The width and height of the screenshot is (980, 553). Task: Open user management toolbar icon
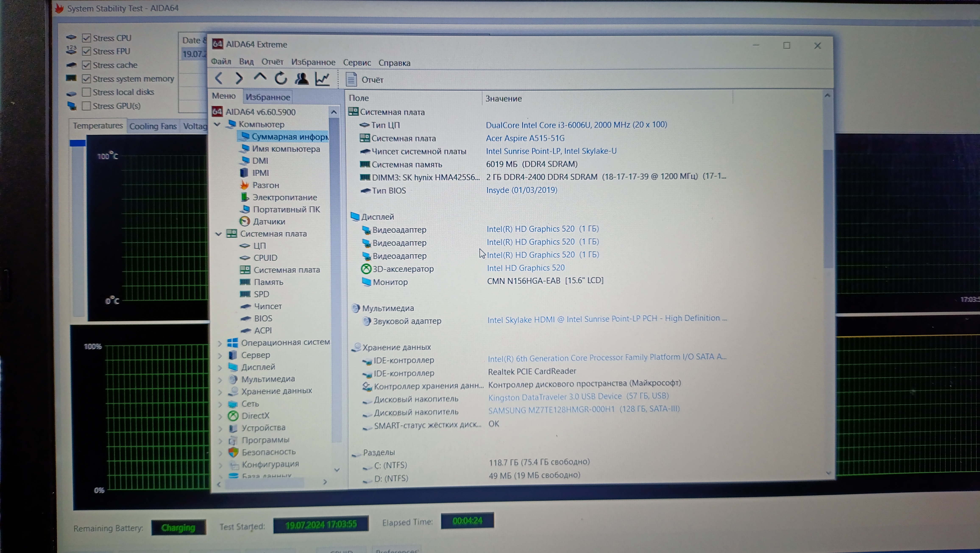[302, 78]
